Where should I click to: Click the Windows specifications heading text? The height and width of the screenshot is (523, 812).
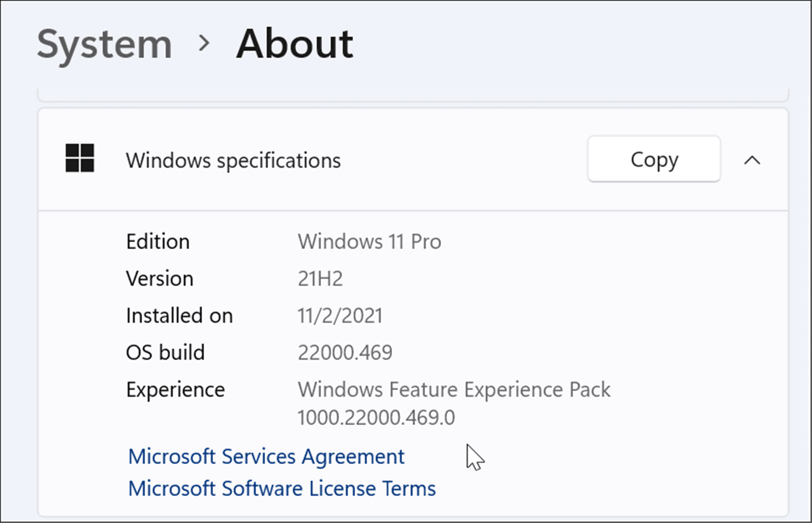pos(233,160)
